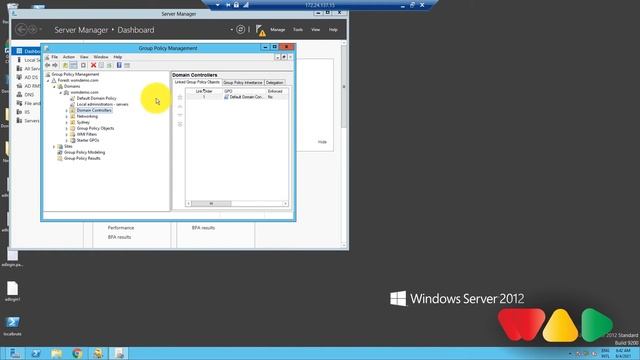
Task: Click move link up arrow icon
Action: coord(180,106)
